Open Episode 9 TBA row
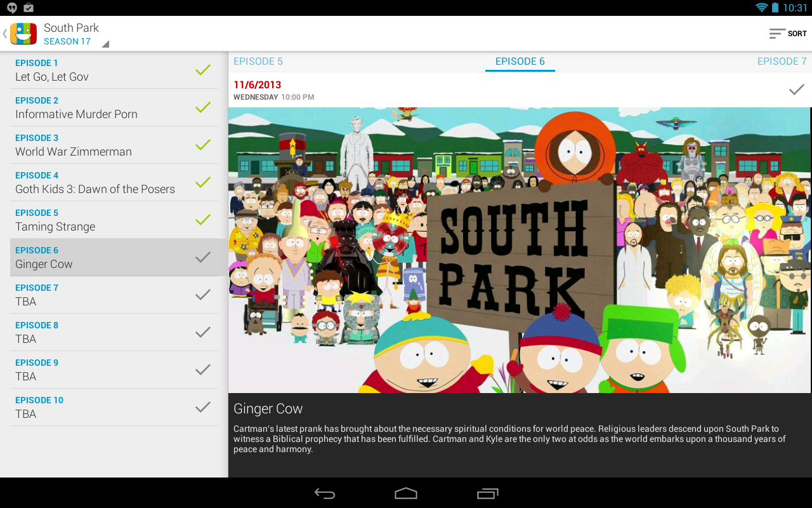 pos(114,370)
